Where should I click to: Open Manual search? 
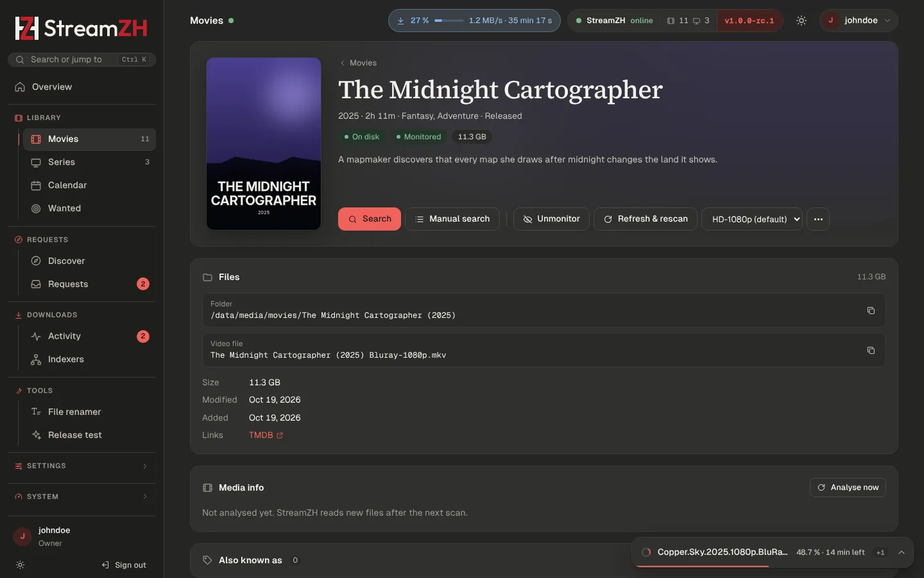coord(452,219)
